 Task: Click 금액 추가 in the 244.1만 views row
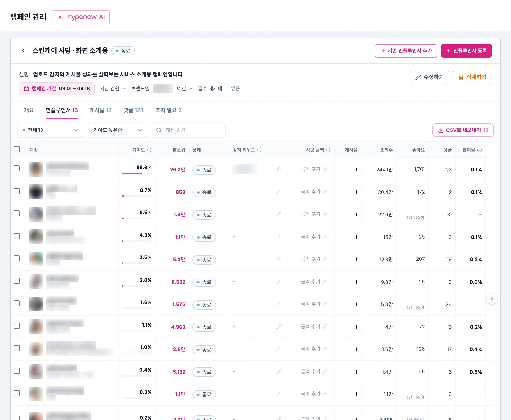pos(314,169)
